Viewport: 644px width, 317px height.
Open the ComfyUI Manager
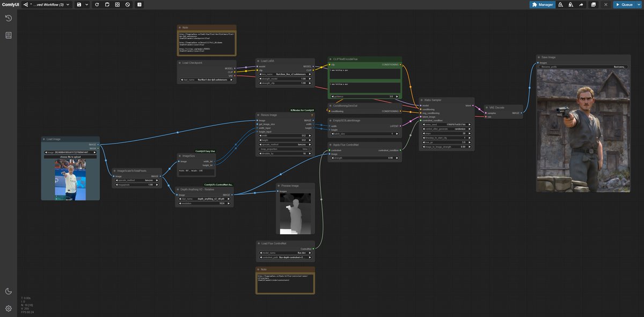pos(543,4)
